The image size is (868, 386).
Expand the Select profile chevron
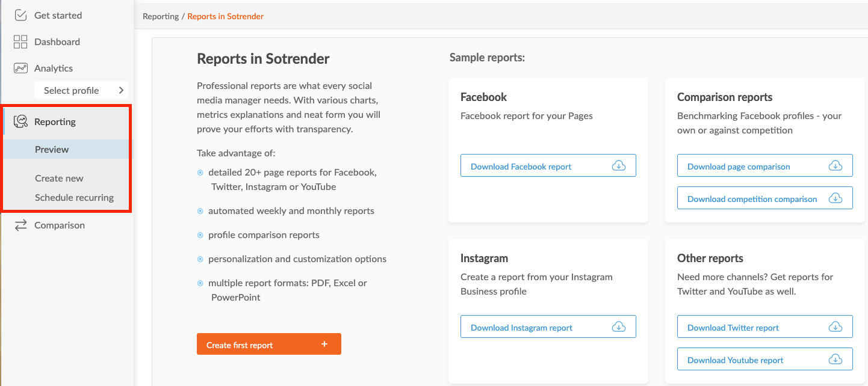(x=121, y=90)
